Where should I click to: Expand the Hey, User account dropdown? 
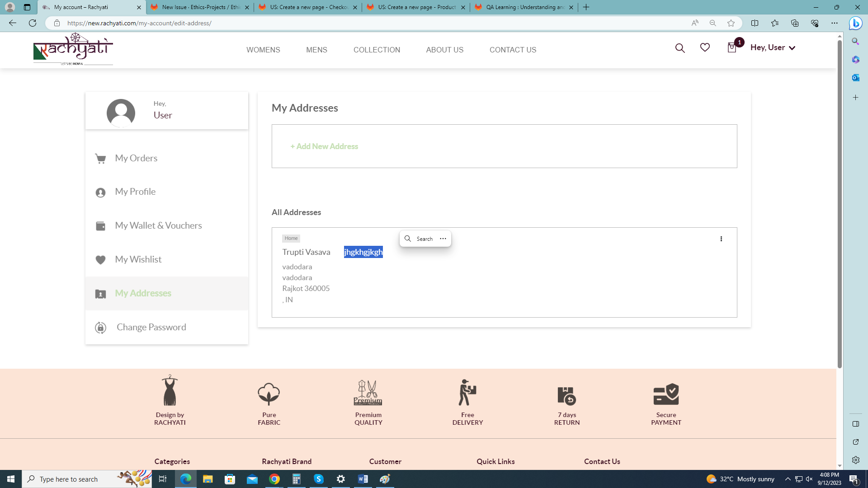pyautogui.click(x=773, y=47)
